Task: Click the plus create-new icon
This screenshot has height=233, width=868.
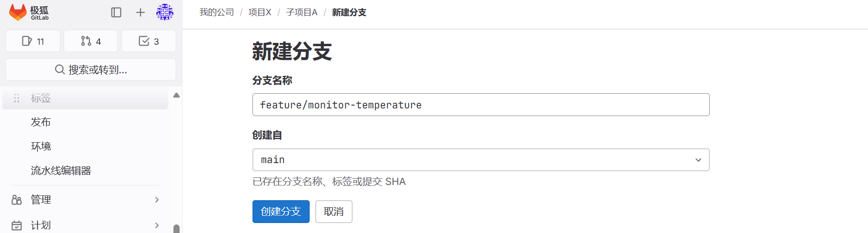Action: pyautogui.click(x=140, y=12)
